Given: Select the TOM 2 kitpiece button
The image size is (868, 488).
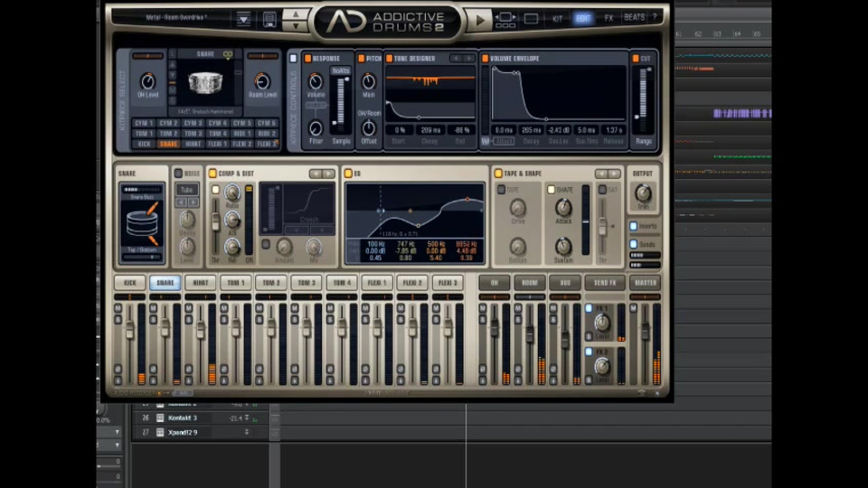Looking at the screenshot, I should [168, 134].
